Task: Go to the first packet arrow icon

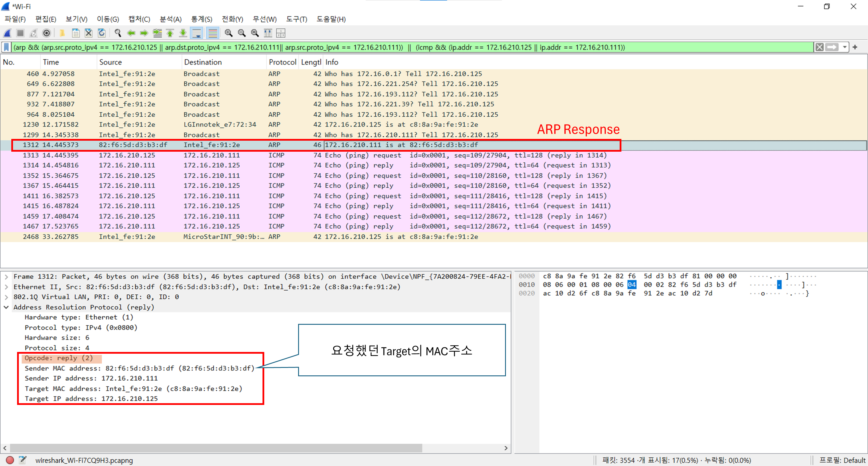Action: (x=170, y=33)
